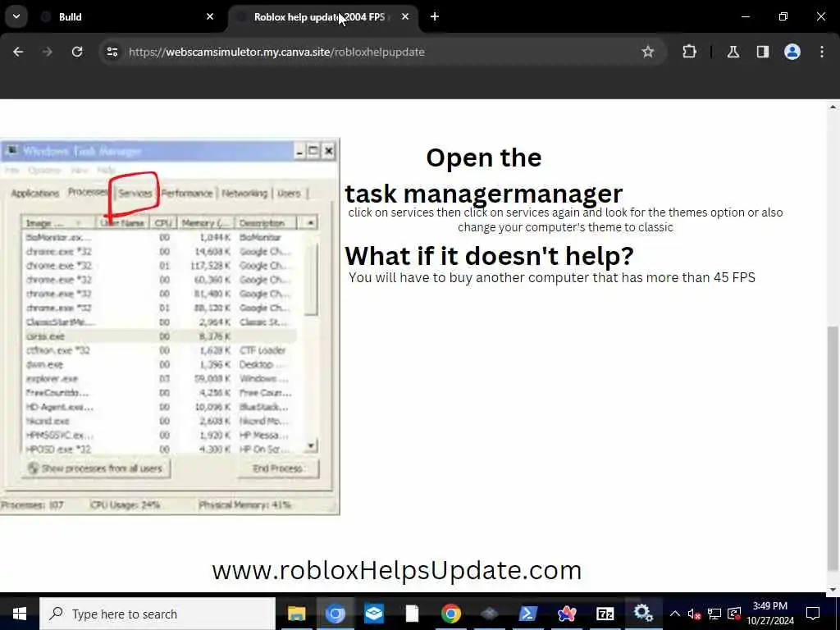
Task: Click the scrollbar up arrow
Action: pyautogui.click(x=833, y=107)
